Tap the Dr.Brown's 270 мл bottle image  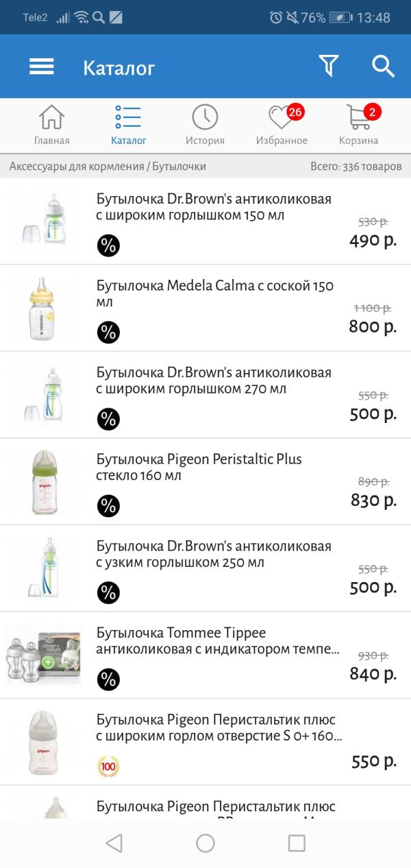(42, 395)
